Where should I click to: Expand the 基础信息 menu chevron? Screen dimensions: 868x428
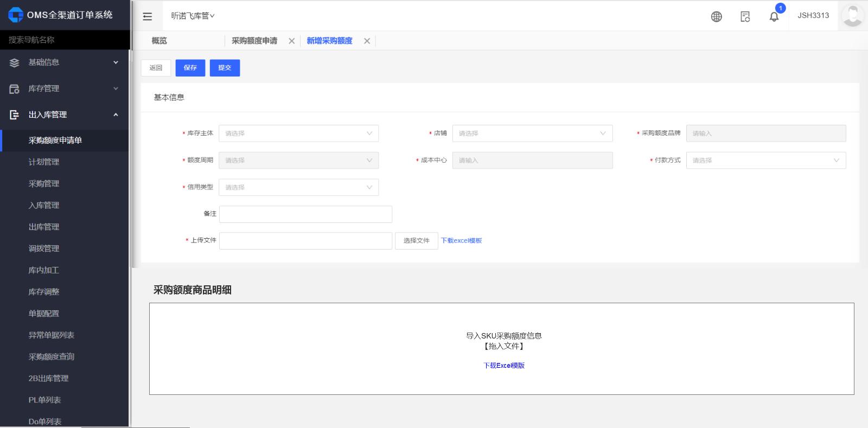(x=116, y=62)
